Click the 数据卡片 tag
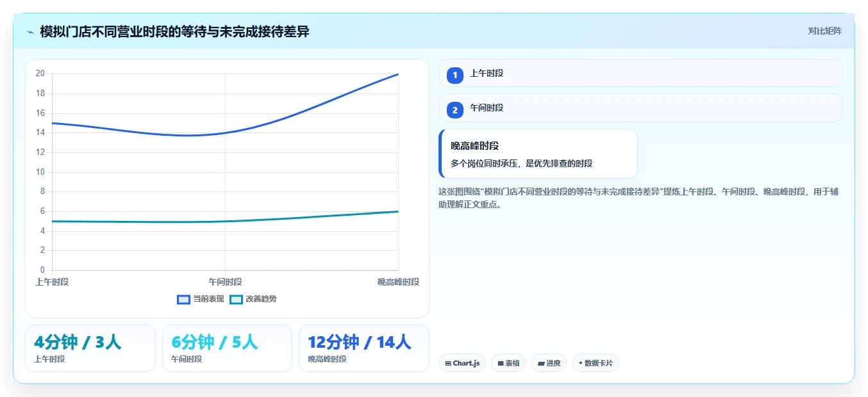868x397 pixels. click(595, 363)
